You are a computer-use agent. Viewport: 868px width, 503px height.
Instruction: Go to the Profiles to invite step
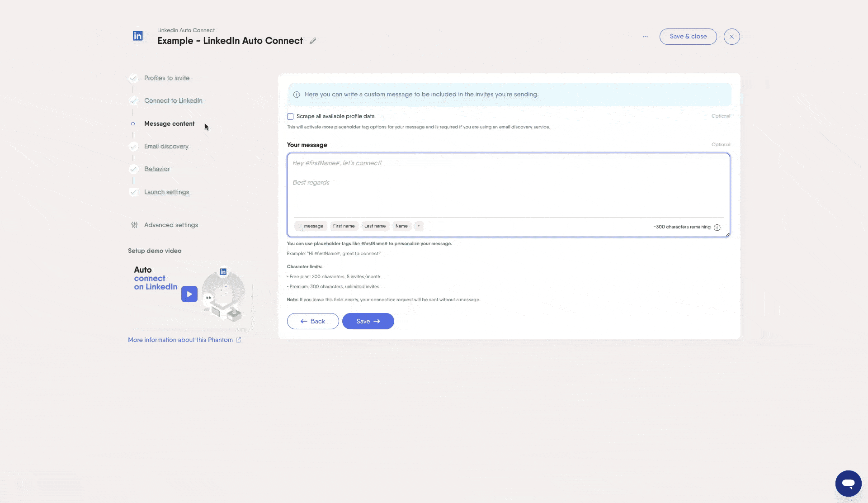pyautogui.click(x=166, y=78)
